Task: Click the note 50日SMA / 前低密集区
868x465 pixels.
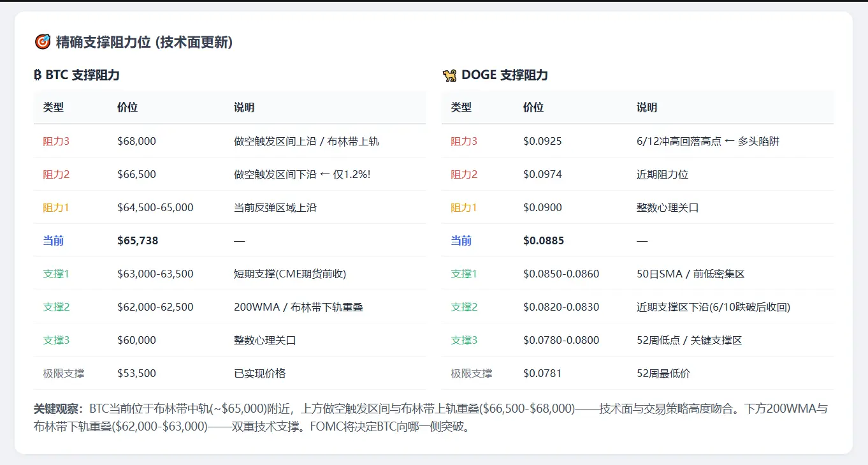Action: click(x=691, y=274)
